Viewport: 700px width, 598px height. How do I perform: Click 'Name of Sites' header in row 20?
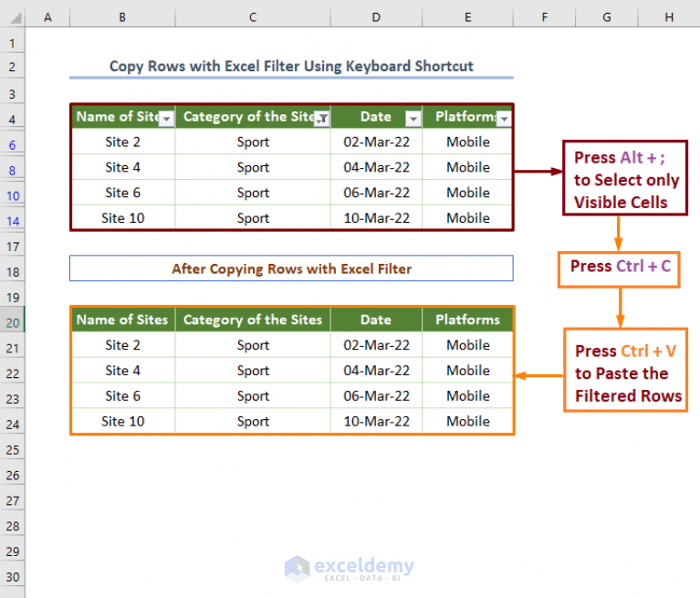123,320
